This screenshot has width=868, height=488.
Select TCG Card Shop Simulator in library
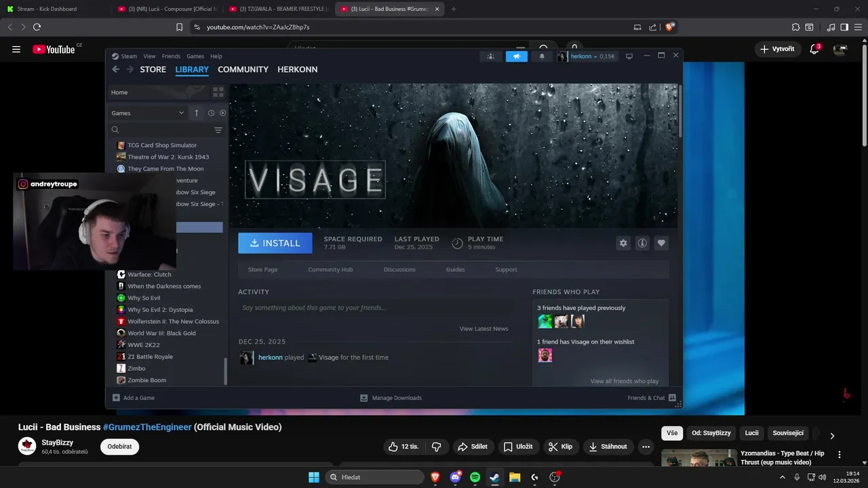click(162, 145)
